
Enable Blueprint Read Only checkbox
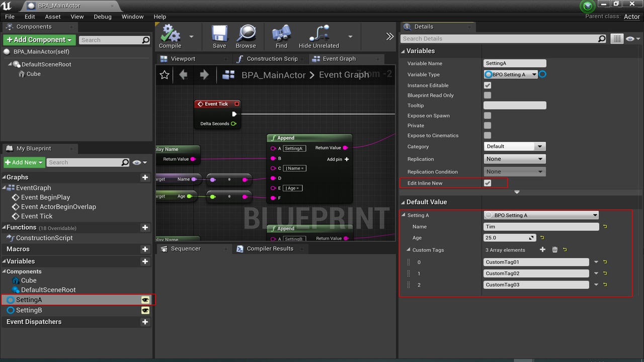coord(488,95)
